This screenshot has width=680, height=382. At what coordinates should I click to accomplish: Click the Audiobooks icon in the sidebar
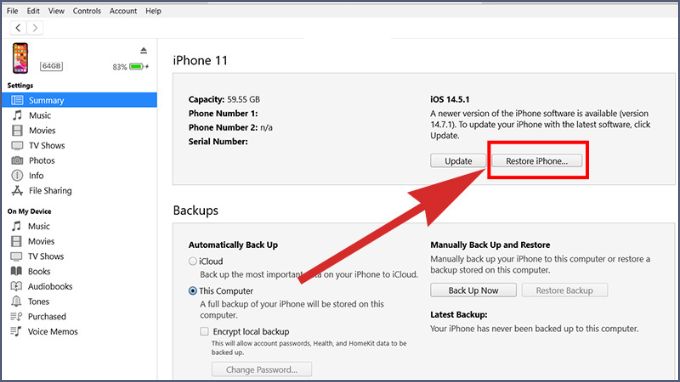[x=16, y=287]
